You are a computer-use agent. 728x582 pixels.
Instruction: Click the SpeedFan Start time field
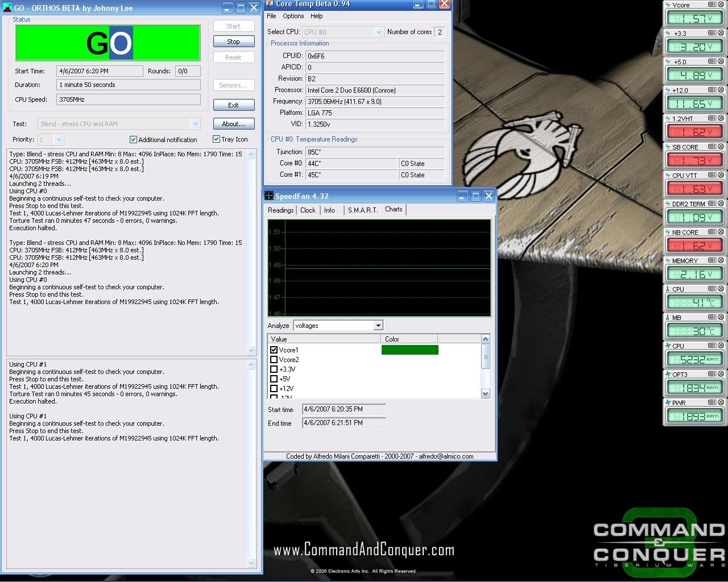(344, 409)
